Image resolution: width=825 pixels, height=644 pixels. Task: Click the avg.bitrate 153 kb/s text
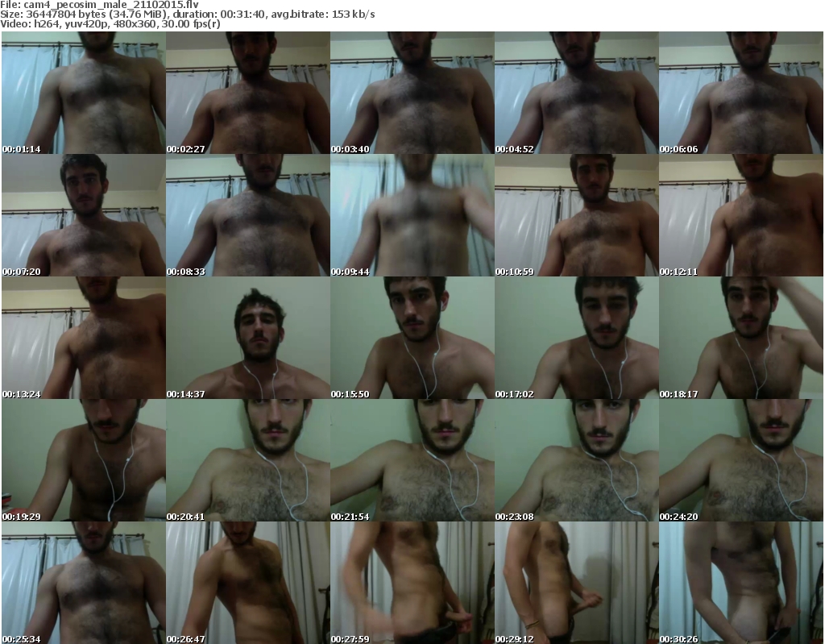coord(322,15)
